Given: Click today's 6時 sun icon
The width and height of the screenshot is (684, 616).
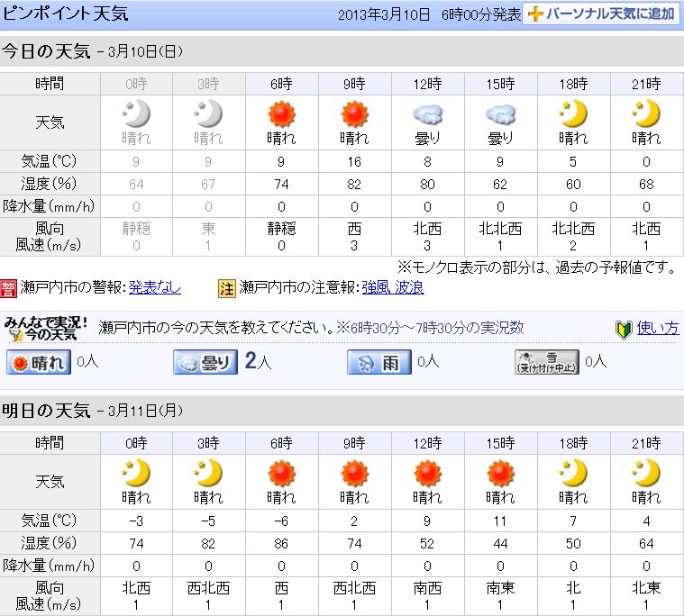Looking at the screenshot, I should 281,113.
